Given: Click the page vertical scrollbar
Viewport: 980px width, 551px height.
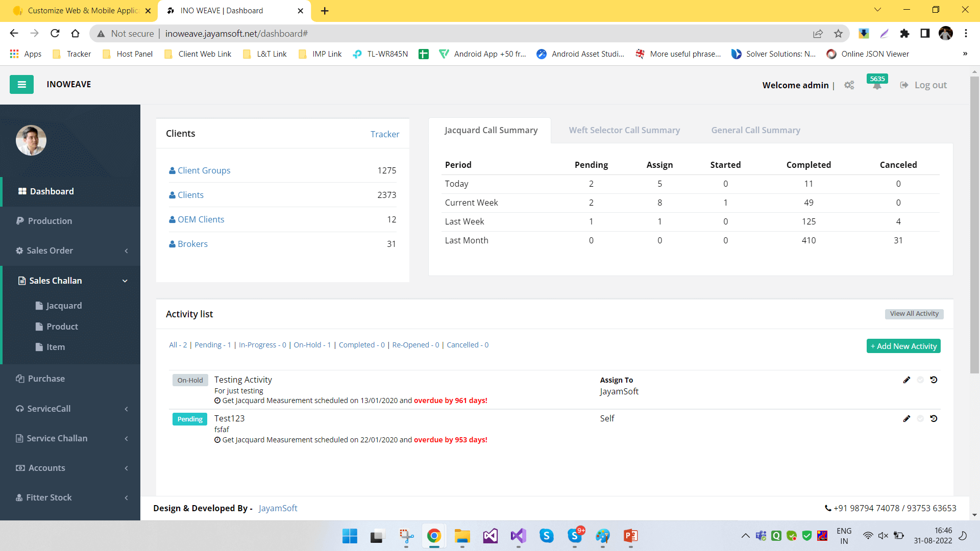Looking at the screenshot, I should [x=974, y=224].
